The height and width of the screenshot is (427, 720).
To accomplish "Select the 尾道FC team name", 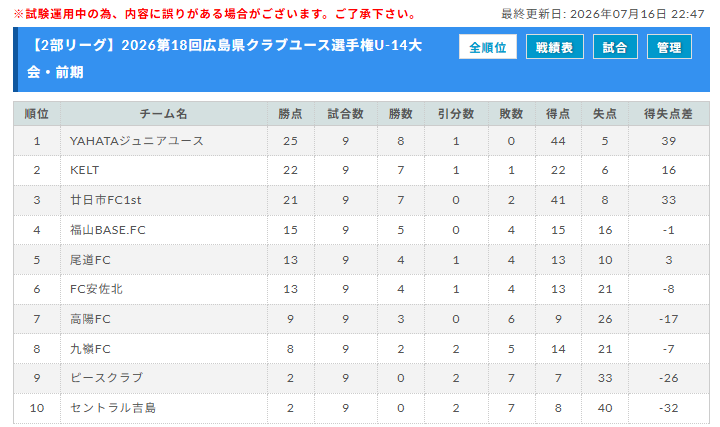I will coord(90,260).
